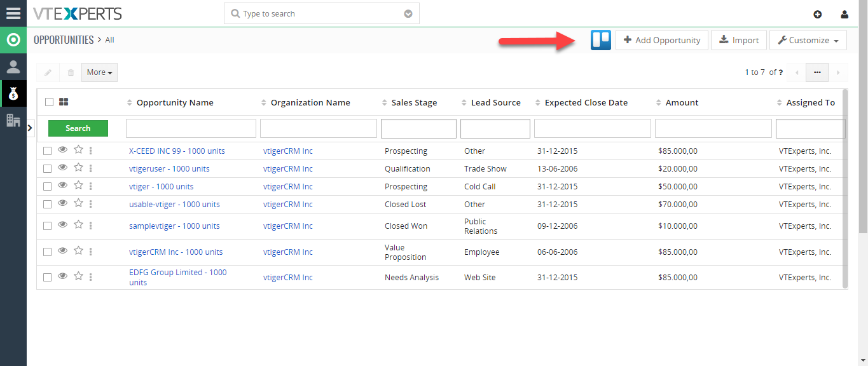
Task: Click the trash delete icon in toolbar
Action: point(71,72)
